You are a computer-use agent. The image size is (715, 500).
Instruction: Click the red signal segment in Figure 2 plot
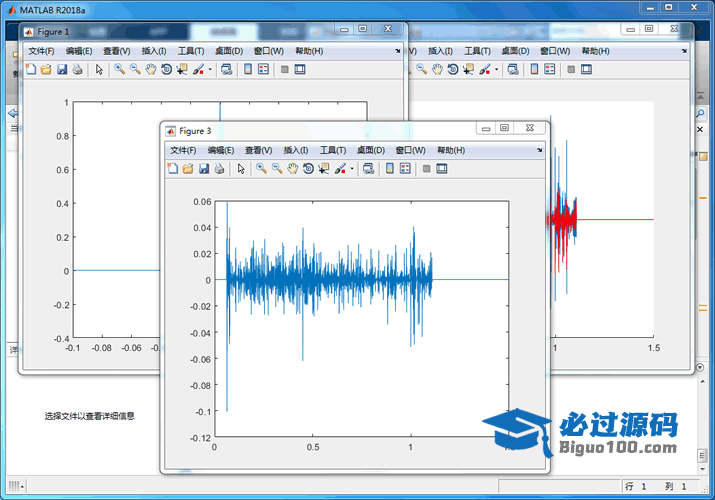coord(563,220)
